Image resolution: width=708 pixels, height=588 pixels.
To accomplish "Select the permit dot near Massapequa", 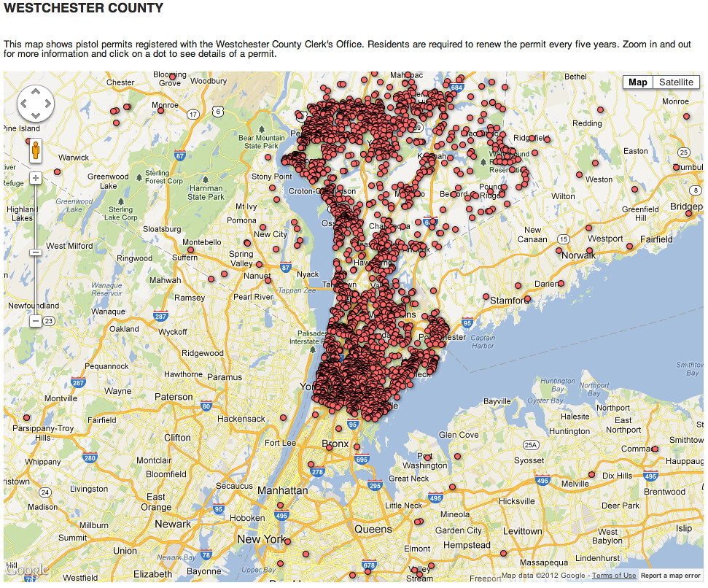I will click(503, 553).
